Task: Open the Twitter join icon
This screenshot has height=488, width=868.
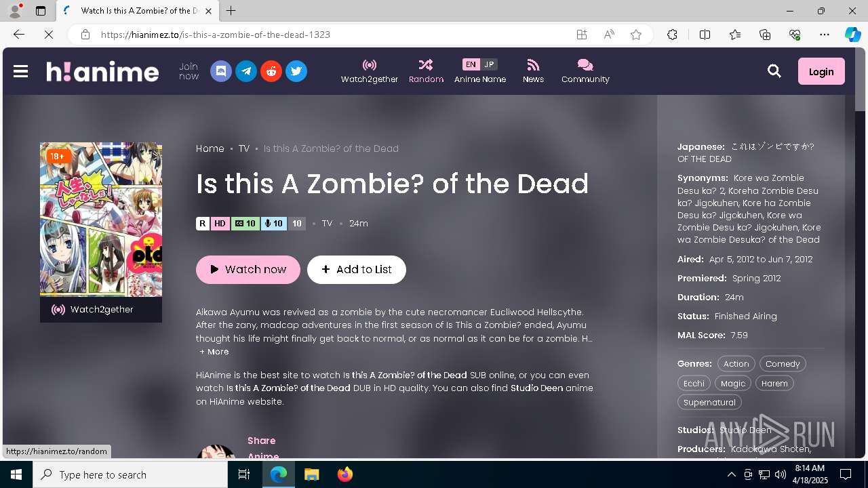Action: (296, 71)
